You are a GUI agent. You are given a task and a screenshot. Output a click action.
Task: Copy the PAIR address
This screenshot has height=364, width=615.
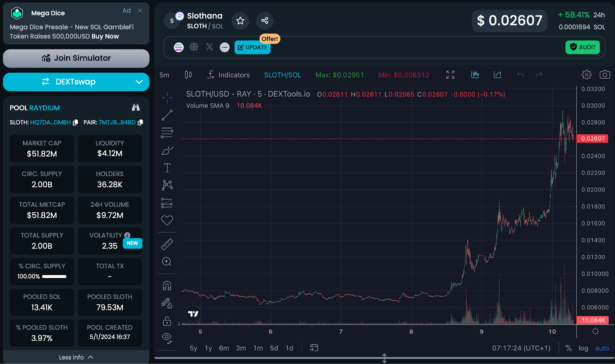pos(140,122)
